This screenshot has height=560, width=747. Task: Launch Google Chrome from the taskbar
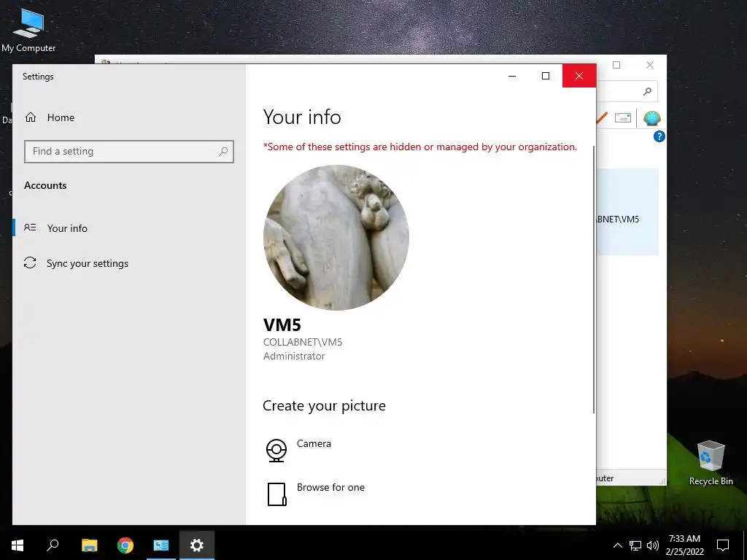coord(125,545)
